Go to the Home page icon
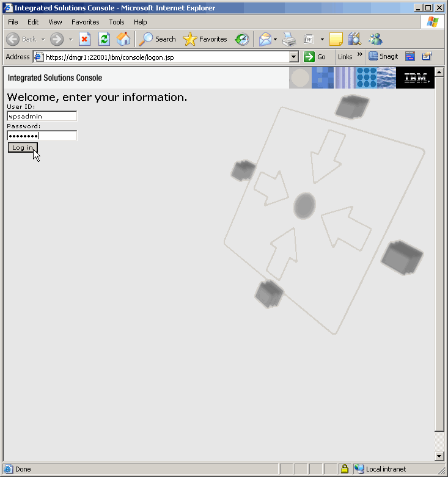Screen dimensions: 448x477 [x=123, y=39]
